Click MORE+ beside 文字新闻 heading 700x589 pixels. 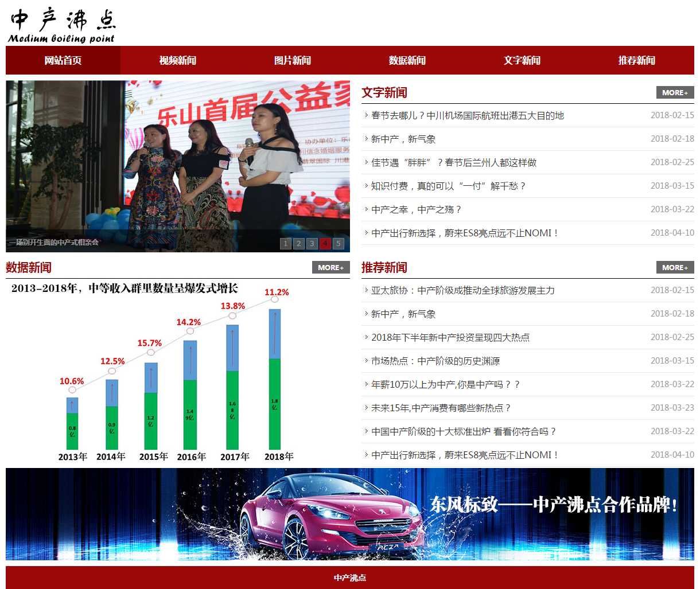pos(675,92)
